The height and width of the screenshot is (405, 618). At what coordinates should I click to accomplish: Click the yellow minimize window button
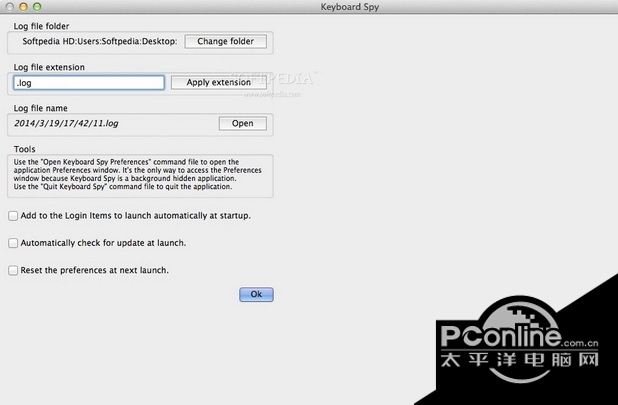[23, 6]
